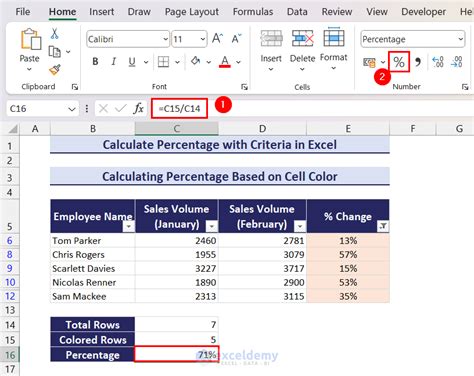The width and height of the screenshot is (474, 376).
Task: Switch to View tab
Action: [377, 12]
